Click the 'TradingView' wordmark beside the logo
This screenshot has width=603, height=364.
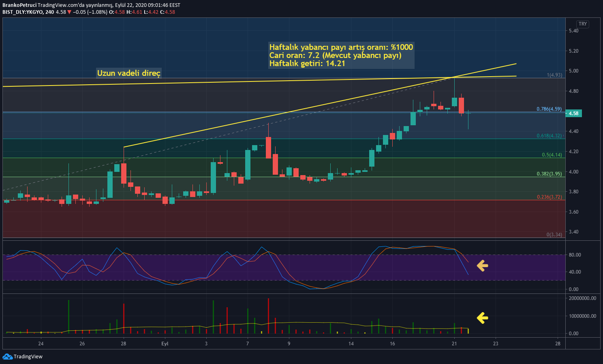[28, 357]
